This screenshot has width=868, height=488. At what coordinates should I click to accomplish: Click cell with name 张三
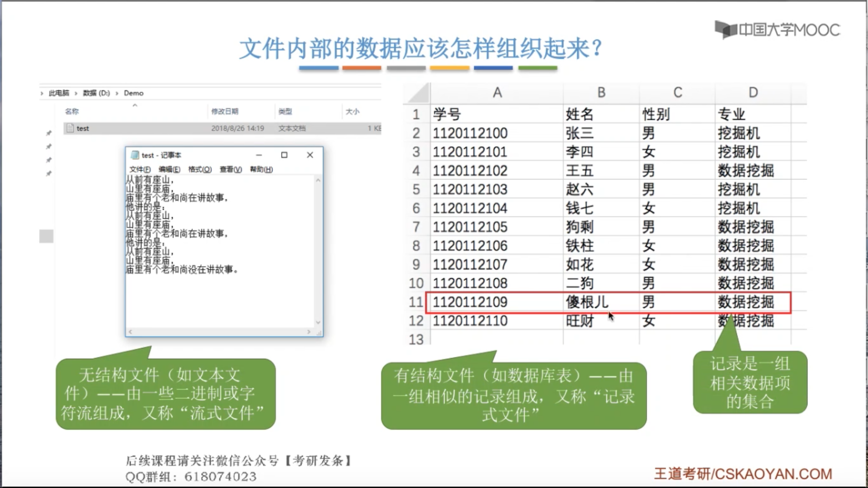(x=601, y=133)
